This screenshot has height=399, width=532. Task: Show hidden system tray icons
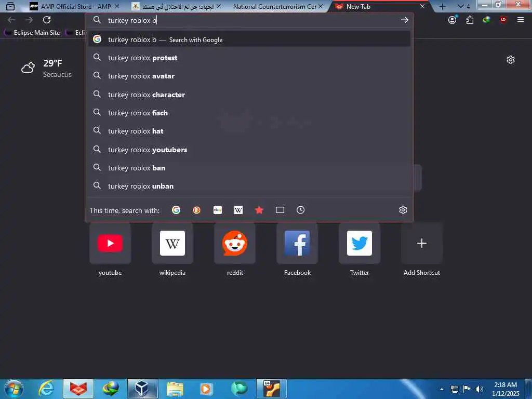(442, 389)
